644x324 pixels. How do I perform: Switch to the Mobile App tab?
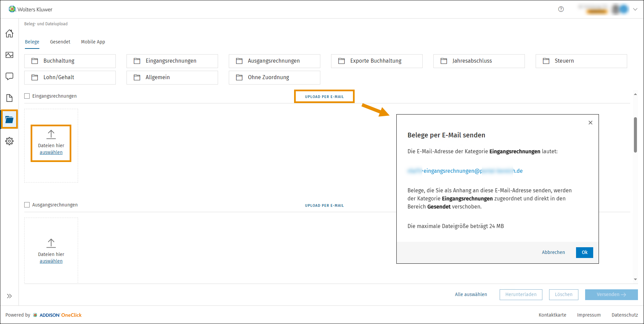[x=93, y=42]
